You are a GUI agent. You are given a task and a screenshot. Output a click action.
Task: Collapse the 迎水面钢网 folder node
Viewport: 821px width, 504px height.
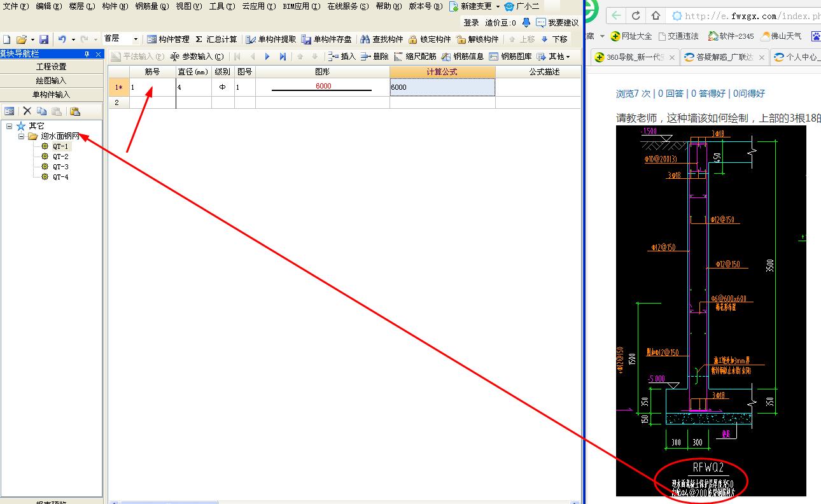coord(21,136)
